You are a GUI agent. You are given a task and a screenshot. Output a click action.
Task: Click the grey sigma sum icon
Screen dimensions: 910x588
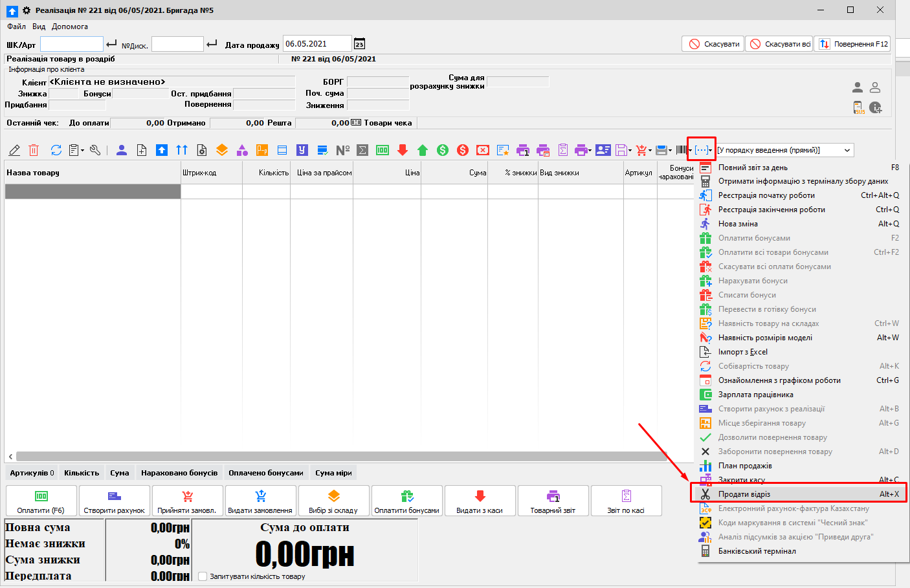pos(362,150)
